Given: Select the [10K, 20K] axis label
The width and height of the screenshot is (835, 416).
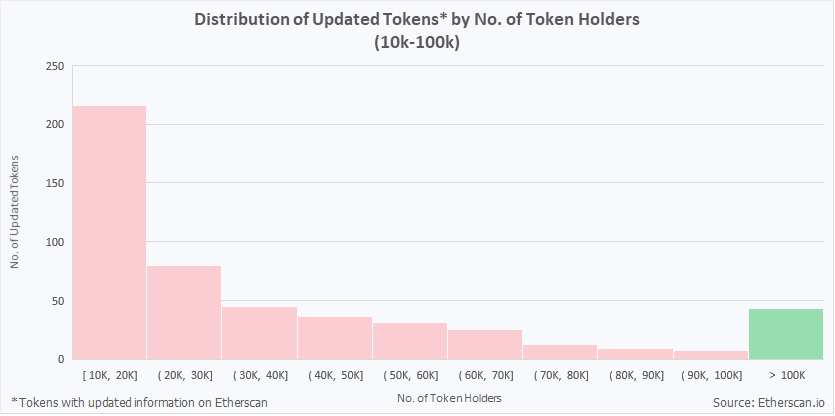Looking at the screenshot, I should [x=109, y=375].
